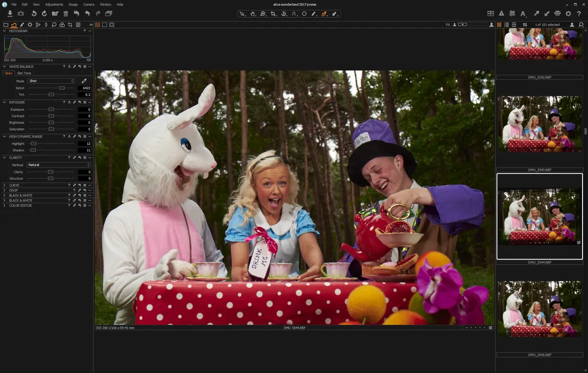
Task: Select the Grey white balance tab
Action: (x=9, y=73)
